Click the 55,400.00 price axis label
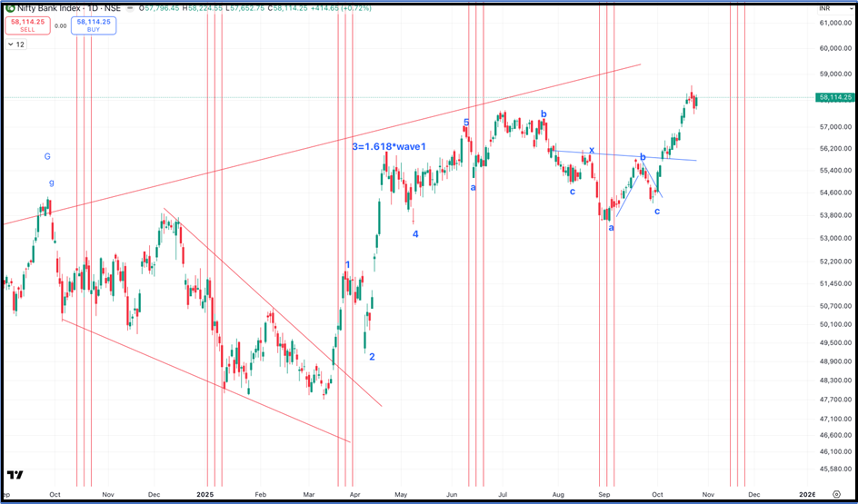This screenshot has height=504, width=858. point(837,171)
